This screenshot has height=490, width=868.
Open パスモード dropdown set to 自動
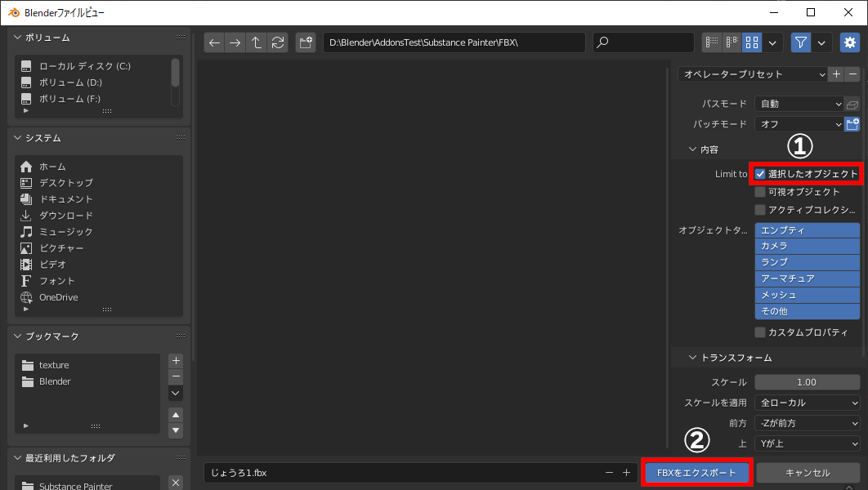pyautogui.click(x=799, y=104)
